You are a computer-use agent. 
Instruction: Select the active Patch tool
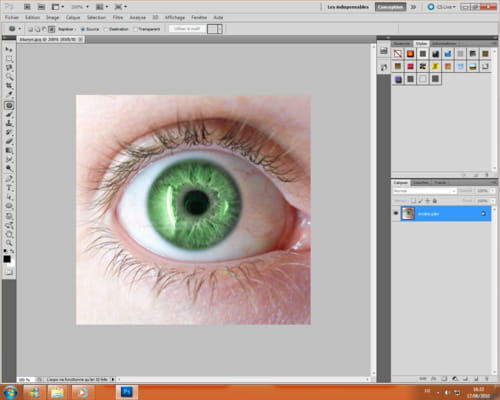(9, 106)
